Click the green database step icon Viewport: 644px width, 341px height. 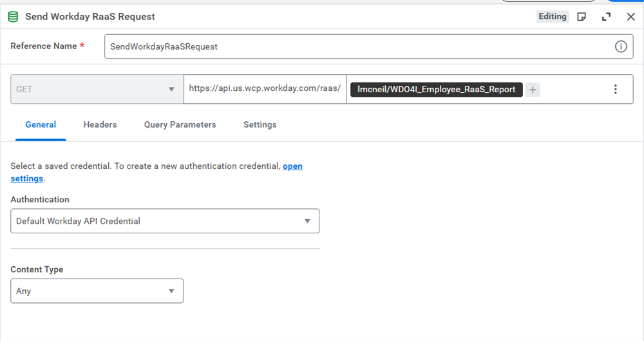(13, 17)
